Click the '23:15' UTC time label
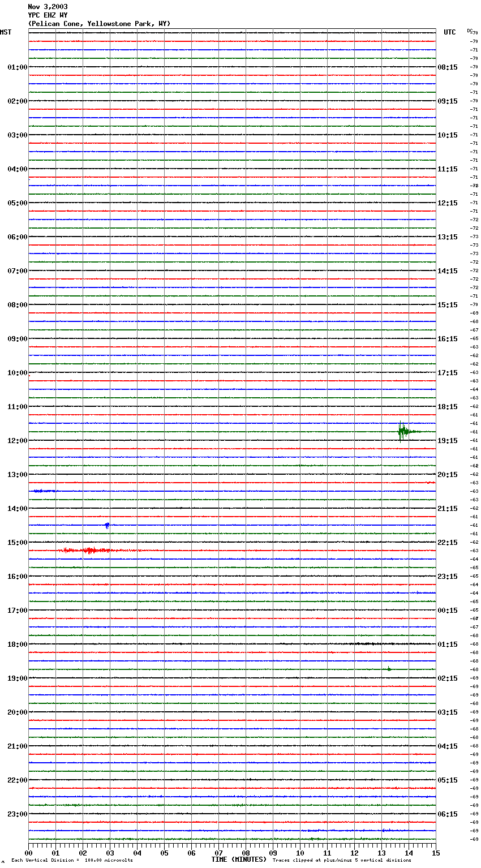 (448, 577)
